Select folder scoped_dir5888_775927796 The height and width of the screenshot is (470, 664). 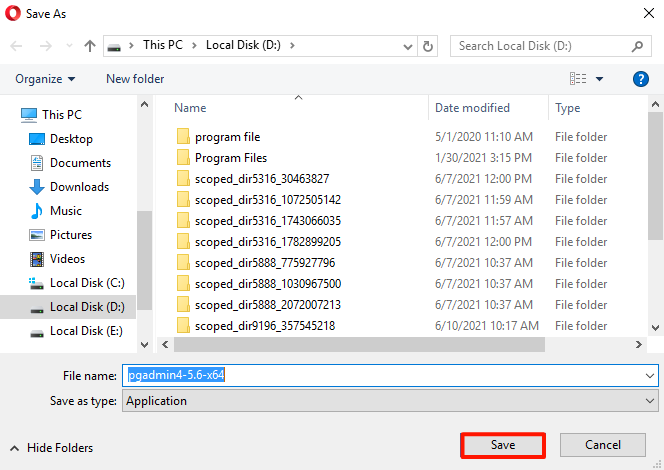265,263
